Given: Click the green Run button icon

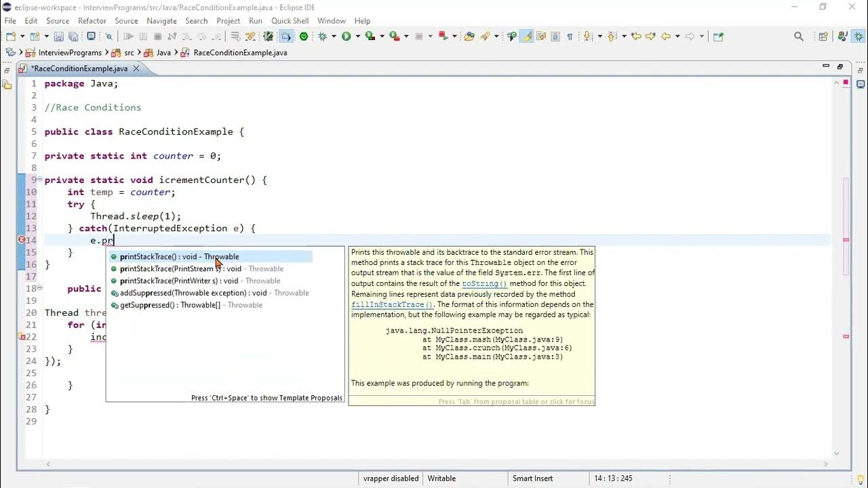Looking at the screenshot, I should coord(346,37).
